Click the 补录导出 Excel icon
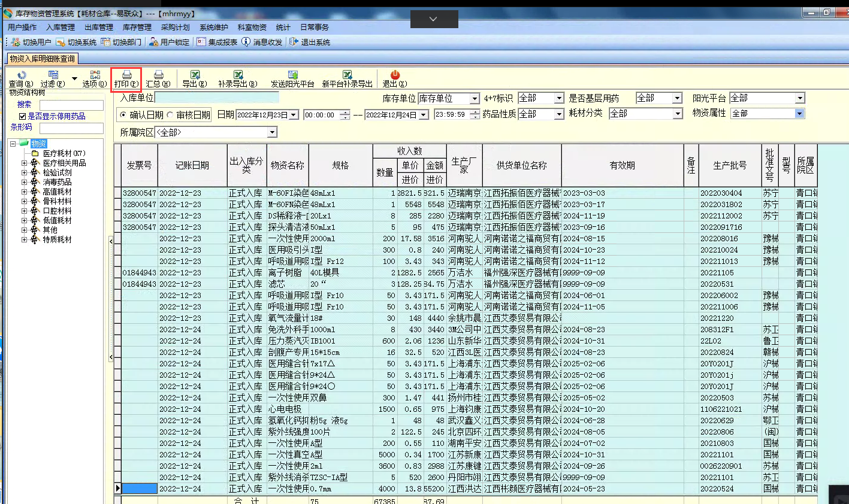This screenshot has width=849, height=504. [x=238, y=75]
